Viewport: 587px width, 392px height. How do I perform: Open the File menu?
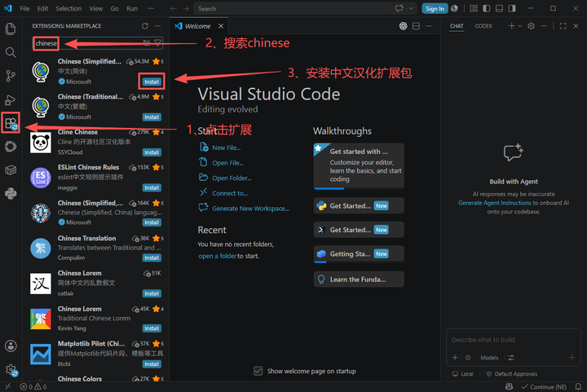pyautogui.click(x=24, y=8)
